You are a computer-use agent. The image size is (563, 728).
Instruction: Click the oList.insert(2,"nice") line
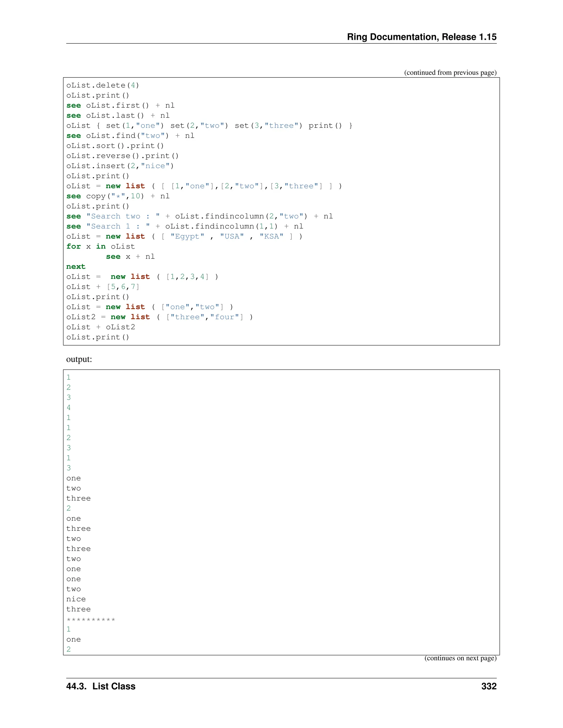(x=120, y=166)
